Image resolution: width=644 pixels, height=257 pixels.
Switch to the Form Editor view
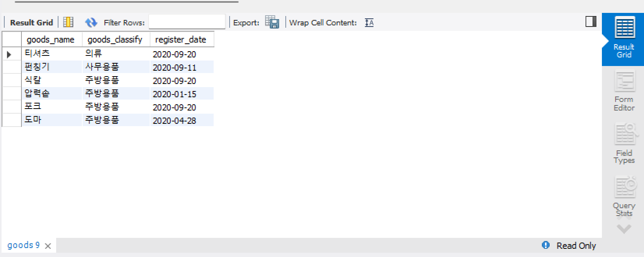tap(624, 91)
